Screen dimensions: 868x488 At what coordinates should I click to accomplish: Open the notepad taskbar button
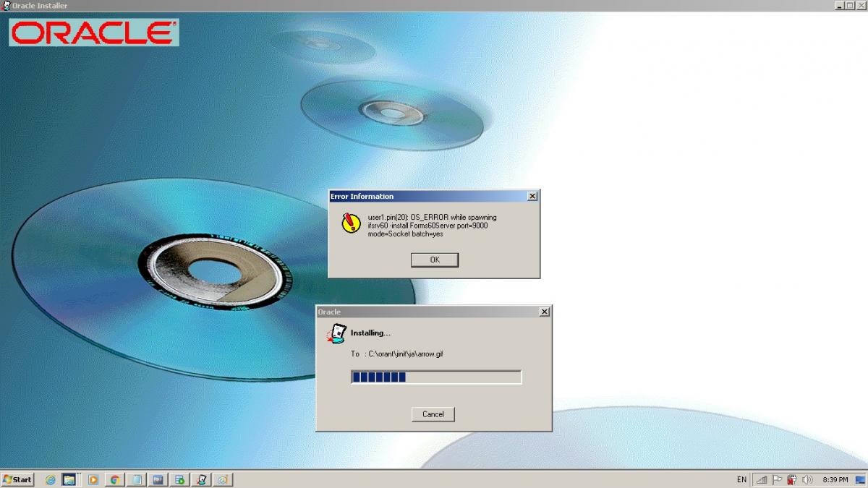point(136,479)
